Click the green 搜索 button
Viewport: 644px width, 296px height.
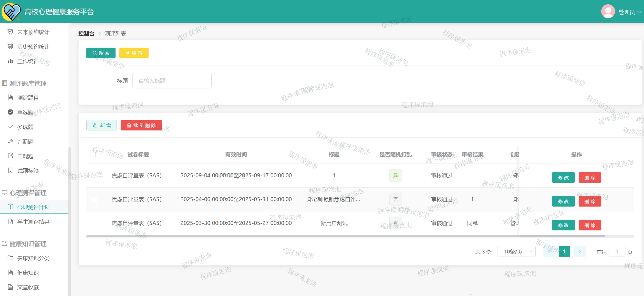point(101,53)
